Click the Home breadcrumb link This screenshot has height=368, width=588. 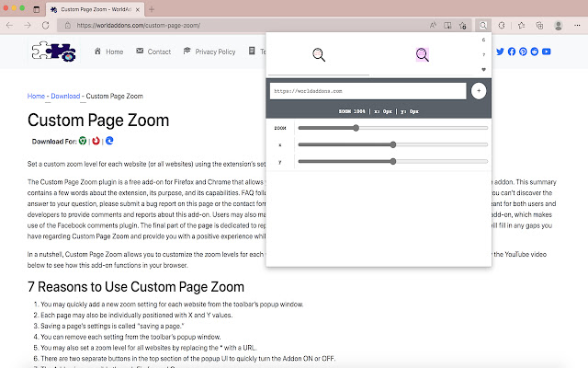click(36, 96)
